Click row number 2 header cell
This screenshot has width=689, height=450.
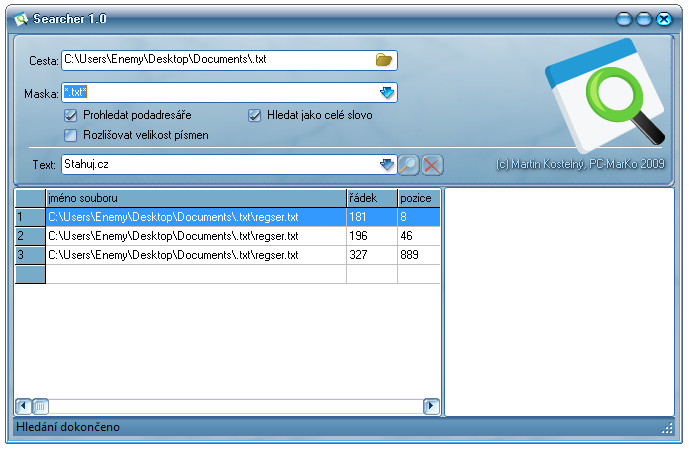pos(30,236)
